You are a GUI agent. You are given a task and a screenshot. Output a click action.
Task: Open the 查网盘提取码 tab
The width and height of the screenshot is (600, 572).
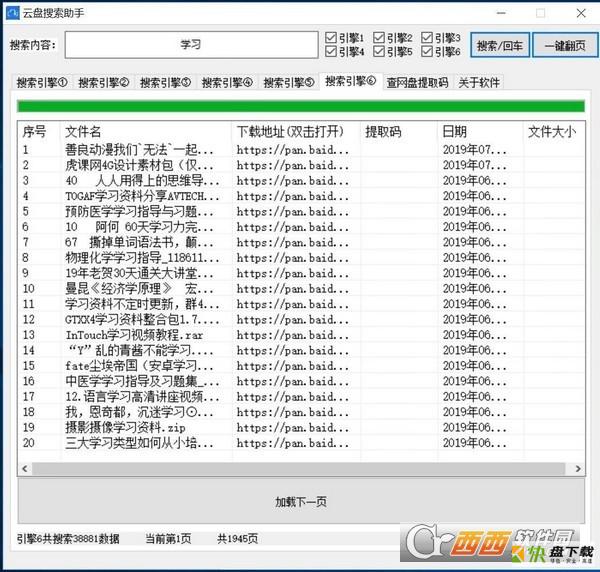tap(417, 82)
